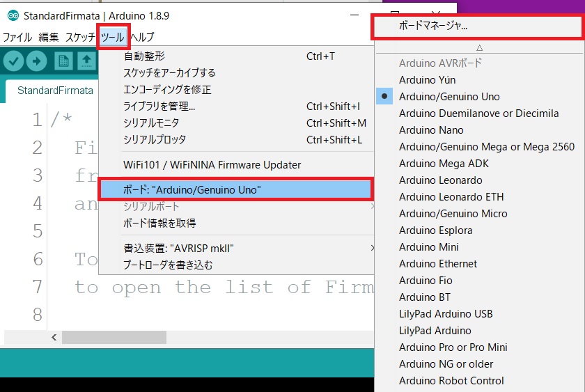The width and height of the screenshot is (585, 392).
Task: Click line number 7 in the editor
Action: click(38, 287)
